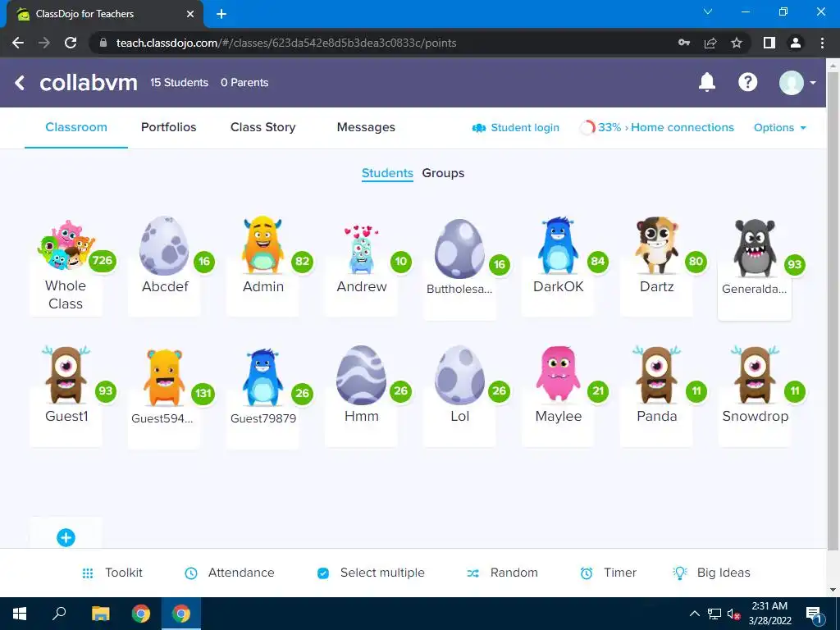Show hidden system tray icons
840x630 pixels.
click(694, 614)
